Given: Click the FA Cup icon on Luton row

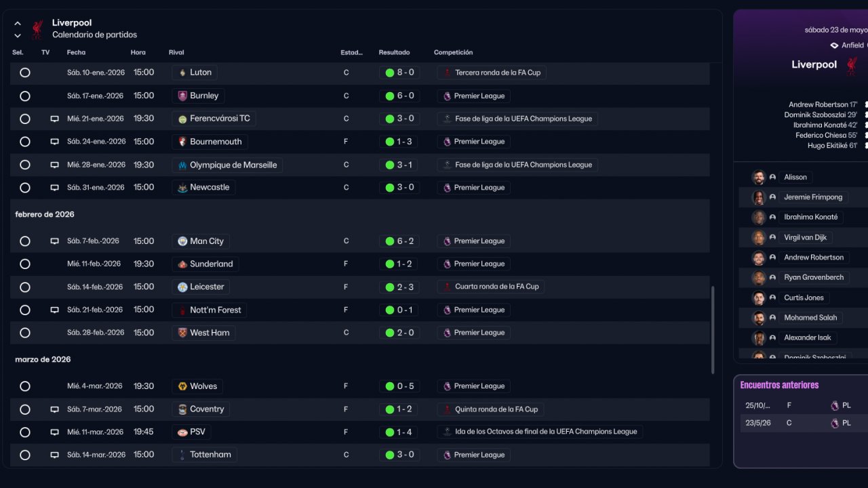Looking at the screenshot, I should [x=447, y=73].
